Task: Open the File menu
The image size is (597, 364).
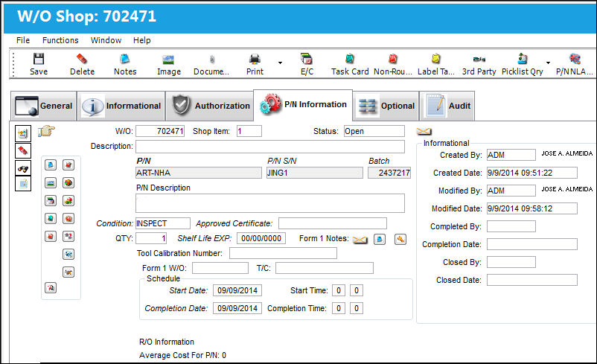Action: (x=23, y=40)
